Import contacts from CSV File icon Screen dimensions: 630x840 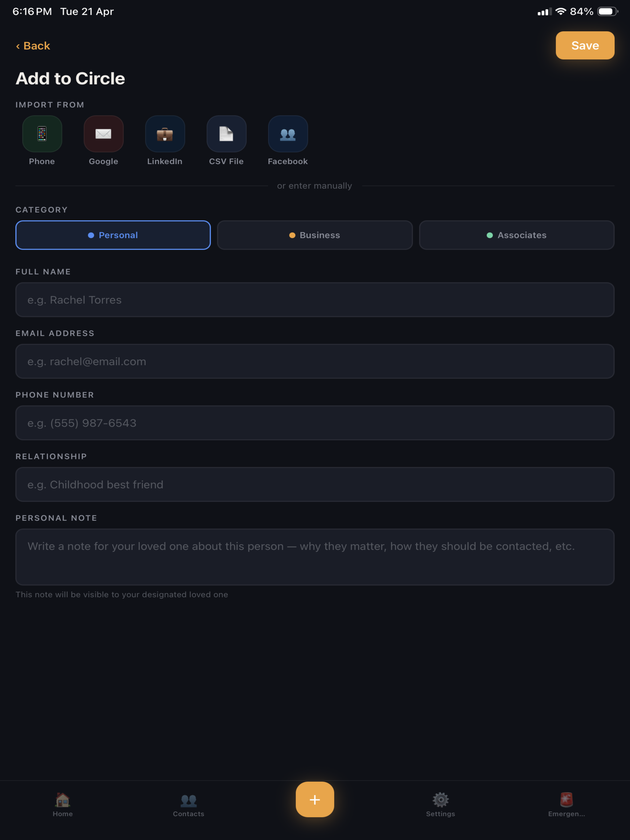click(226, 134)
